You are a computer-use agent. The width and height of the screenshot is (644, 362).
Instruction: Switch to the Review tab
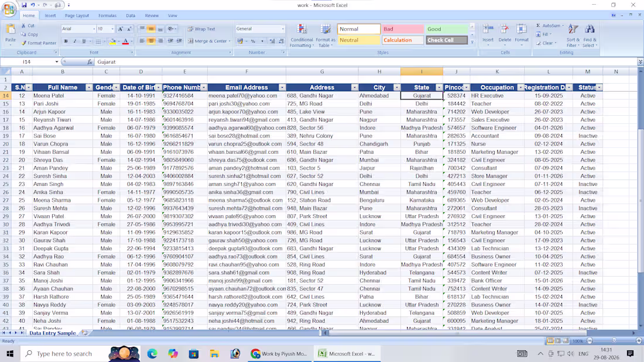point(152,16)
